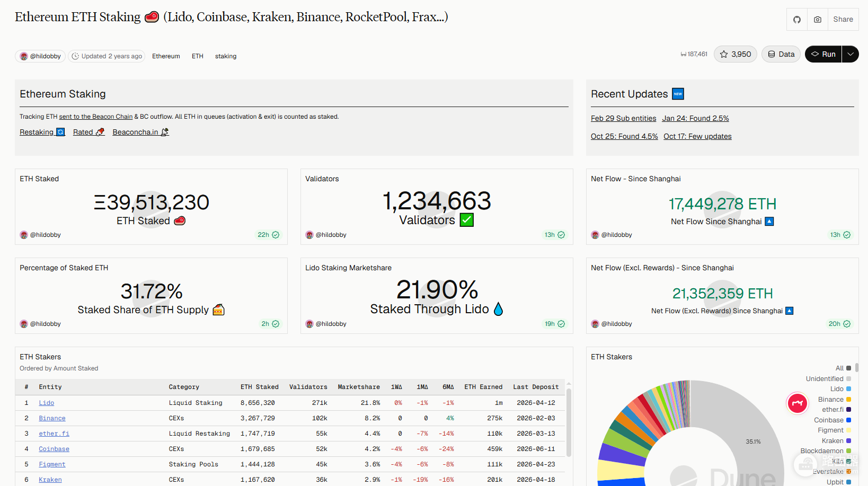This screenshot has width=868, height=486.
Task: Toggle the Coinbase series in the pie legend
Action: coord(832,420)
